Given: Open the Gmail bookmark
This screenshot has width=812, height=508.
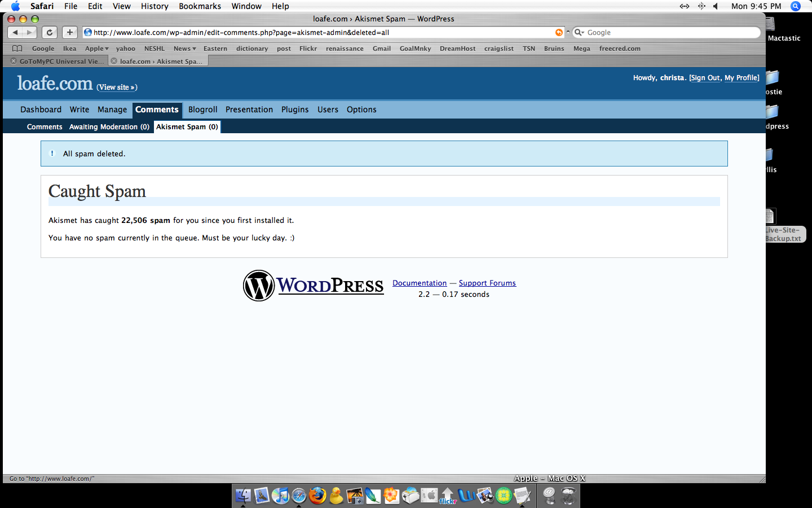Looking at the screenshot, I should 382,49.
